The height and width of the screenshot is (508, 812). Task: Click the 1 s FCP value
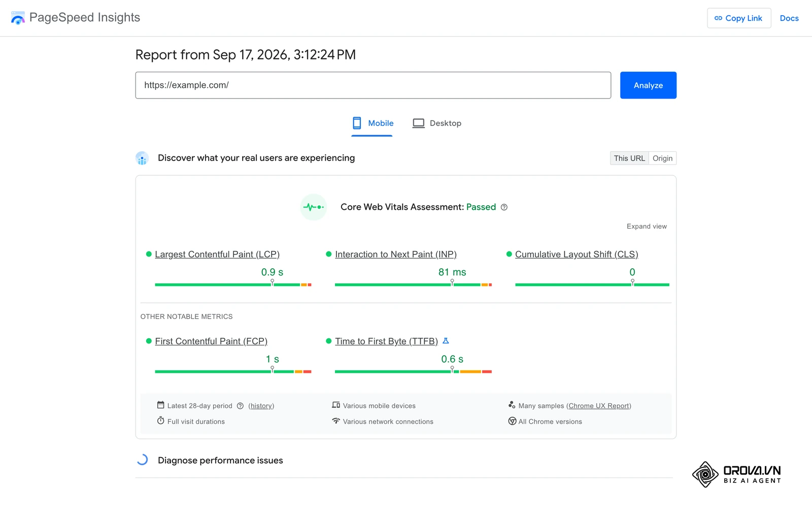pyautogui.click(x=273, y=359)
